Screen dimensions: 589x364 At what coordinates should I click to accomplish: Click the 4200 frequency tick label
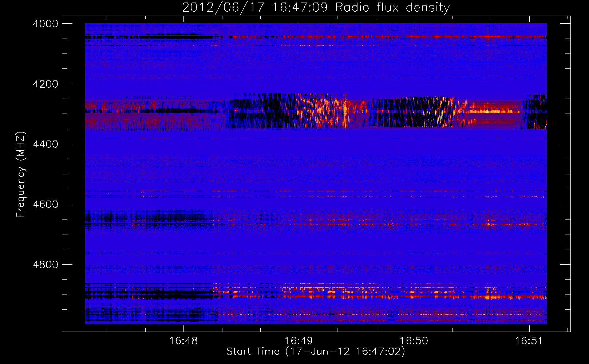46,84
